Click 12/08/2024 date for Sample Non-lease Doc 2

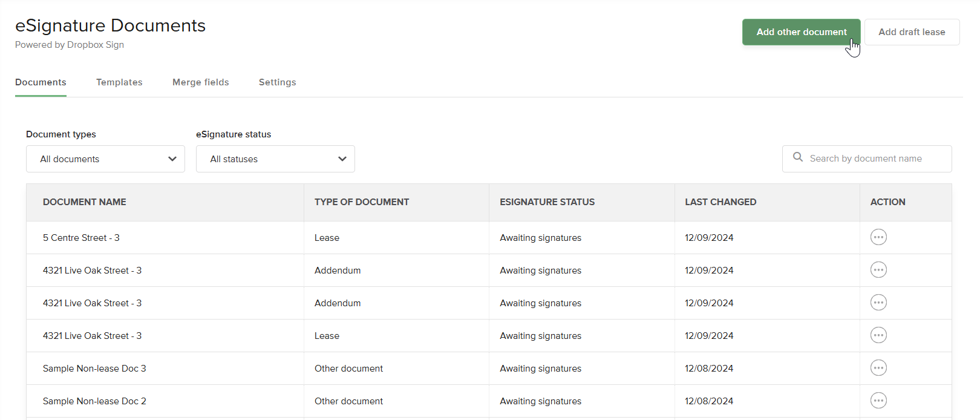coord(709,401)
